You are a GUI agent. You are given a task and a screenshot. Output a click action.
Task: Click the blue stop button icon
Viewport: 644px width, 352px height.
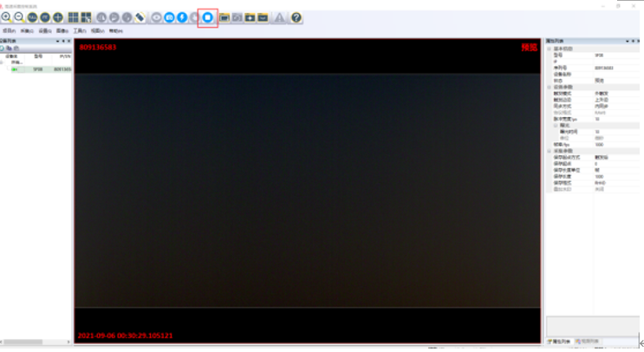click(207, 17)
